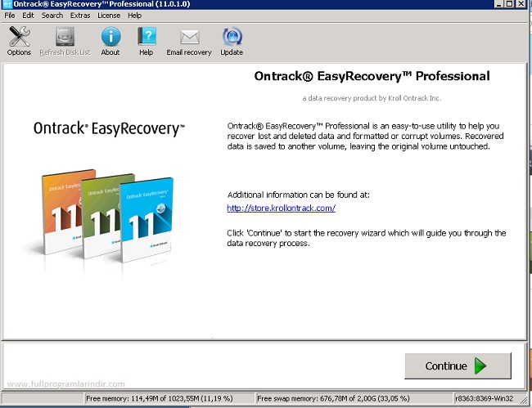Viewport: 532px width, 408px height.
Task: Open the Help menu in the menu bar
Action: (134, 16)
